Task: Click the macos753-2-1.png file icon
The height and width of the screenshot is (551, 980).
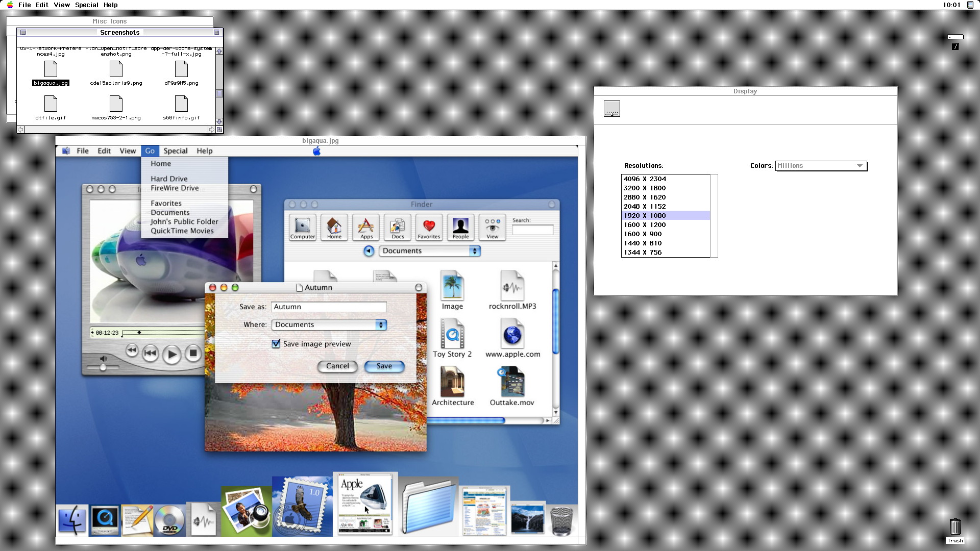Action: tap(116, 104)
